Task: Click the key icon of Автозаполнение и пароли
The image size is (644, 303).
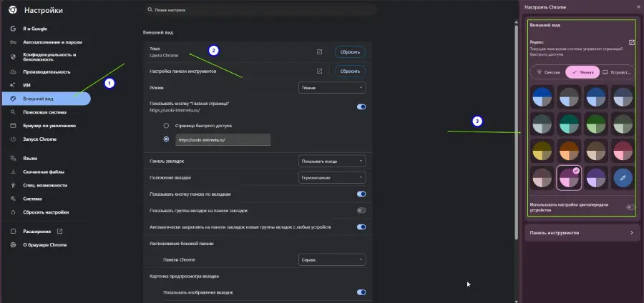Action: pyautogui.click(x=13, y=42)
